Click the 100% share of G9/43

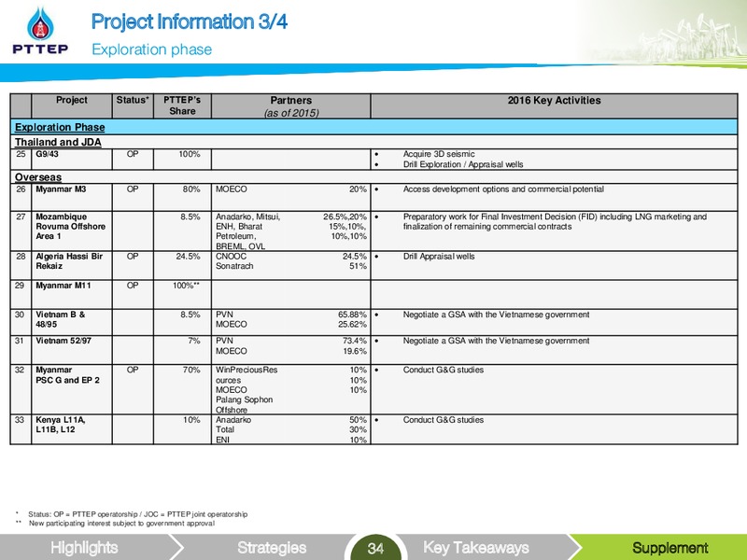click(x=190, y=154)
